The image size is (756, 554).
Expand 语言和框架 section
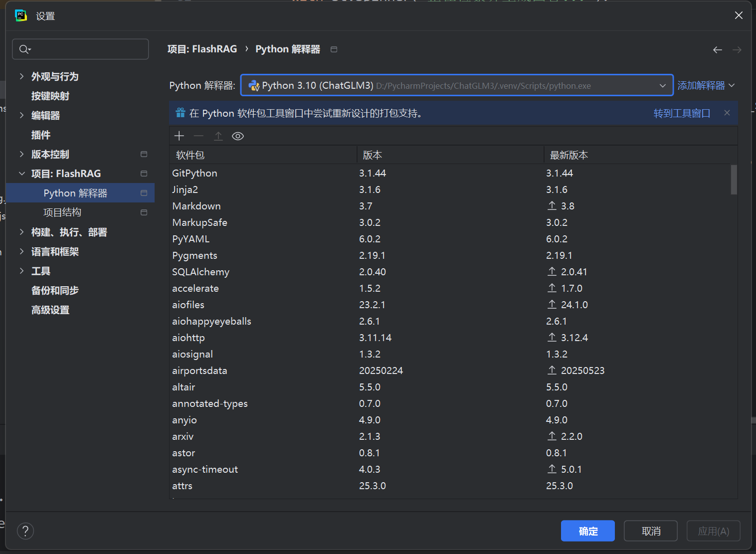click(x=21, y=251)
